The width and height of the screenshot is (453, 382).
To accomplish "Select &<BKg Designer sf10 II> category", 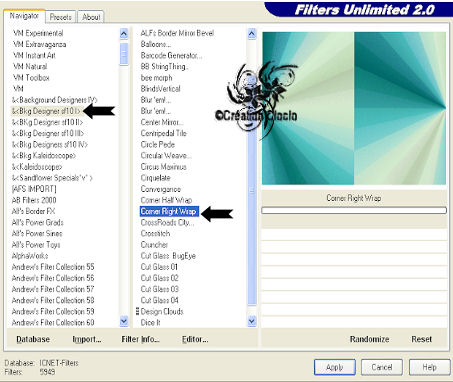I will coord(47,122).
